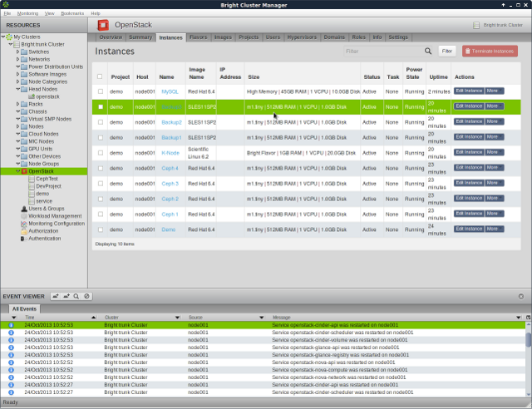Switch to the Hypervisors tab
The width and height of the screenshot is (532, 409).
pyautogui.click(x=302, y=37)
